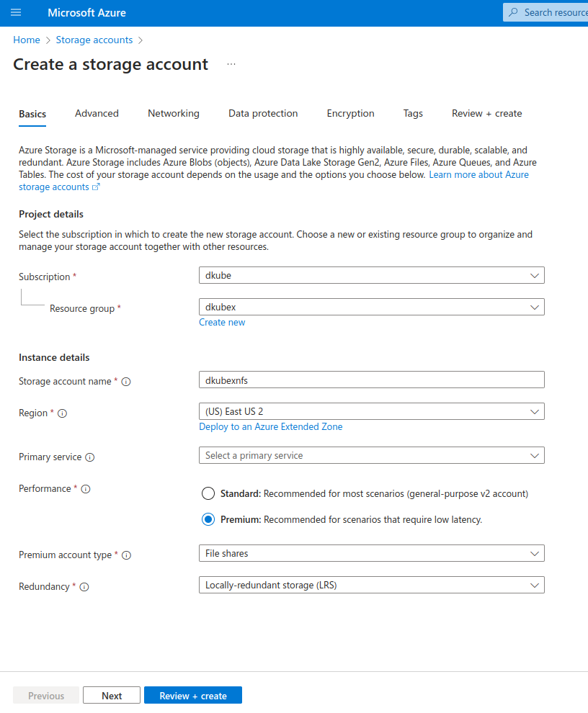The image size is (588, 713).
Task: Click info icon beside Region label
Action: (62, 413)
